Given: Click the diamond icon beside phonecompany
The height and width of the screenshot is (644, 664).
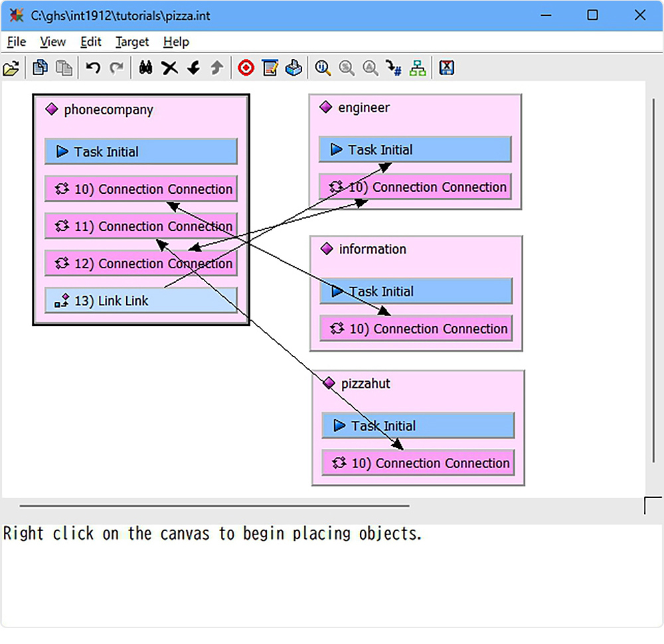Looking at the screenshot, I should coord(52,110).
